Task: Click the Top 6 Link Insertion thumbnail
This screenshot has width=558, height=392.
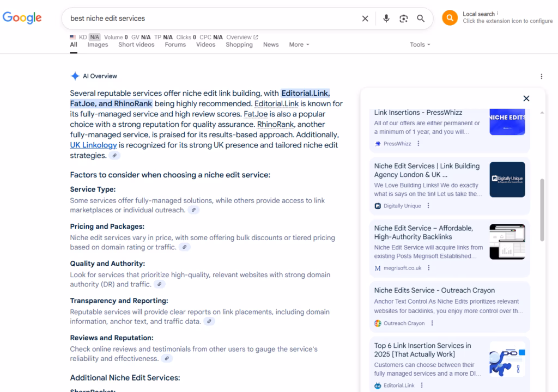Action: (507, 359)
